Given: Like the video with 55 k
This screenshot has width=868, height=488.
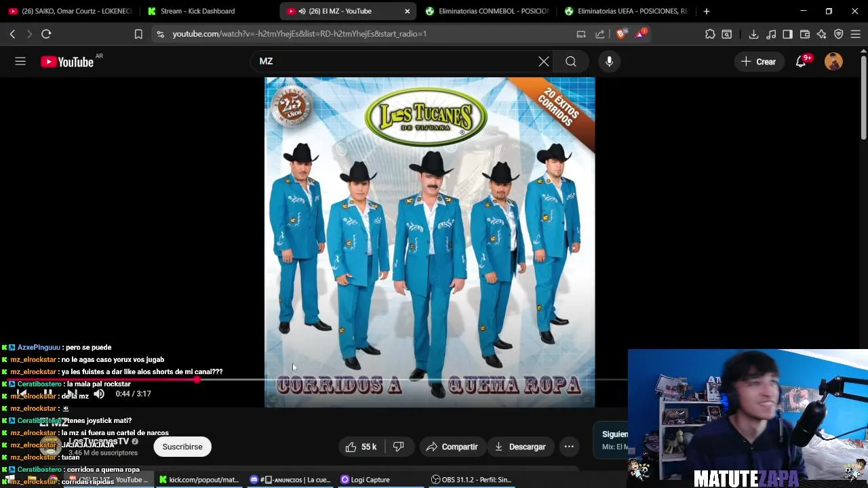Looking at the screenshot, I should pyautogui.click(x=361, y=447).
